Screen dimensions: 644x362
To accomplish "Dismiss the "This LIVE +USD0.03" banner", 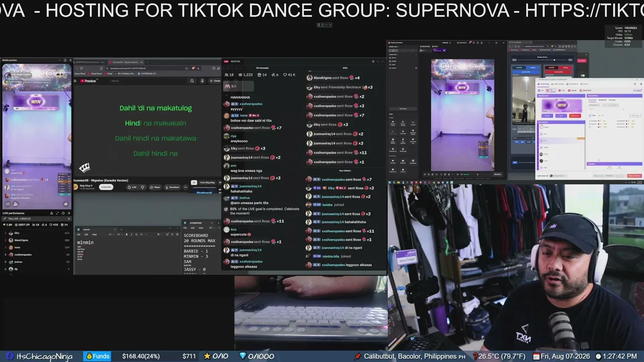I will [x=69, y=218].
